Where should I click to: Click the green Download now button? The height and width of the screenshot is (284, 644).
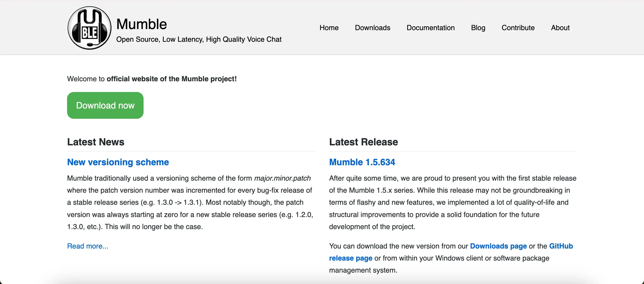pyautogui.click(x=105, y=105)
